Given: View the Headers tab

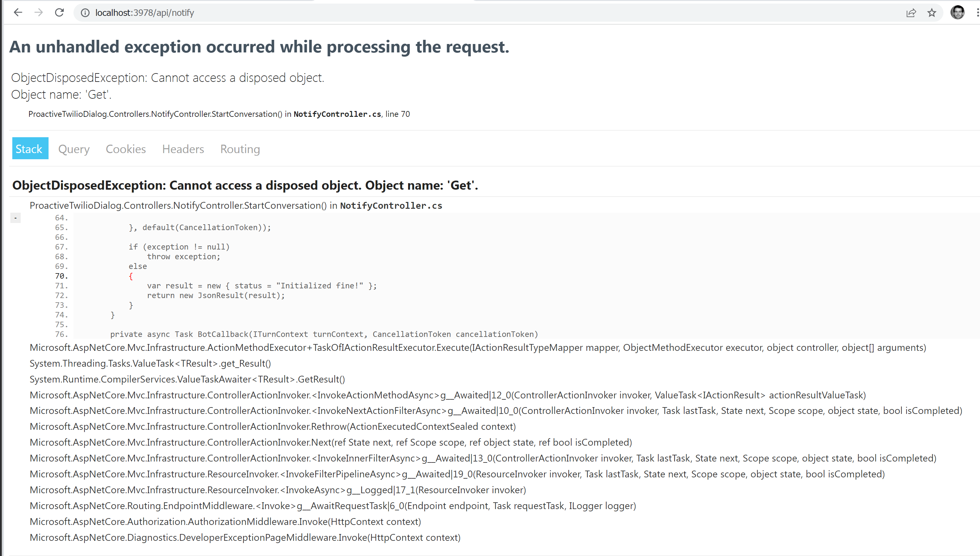Looking at the screenshot, I should point(183,149).
